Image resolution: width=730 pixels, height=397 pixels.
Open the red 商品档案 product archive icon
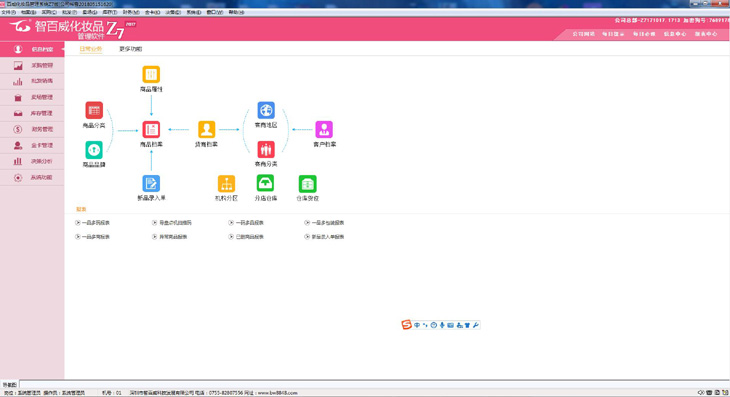click(x=151, y=129)
